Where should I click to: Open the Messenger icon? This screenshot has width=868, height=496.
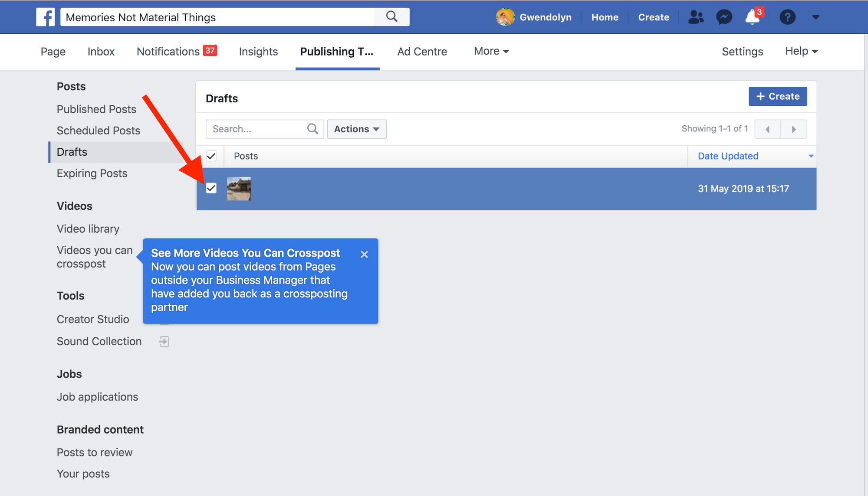click(x=724, y=17)
